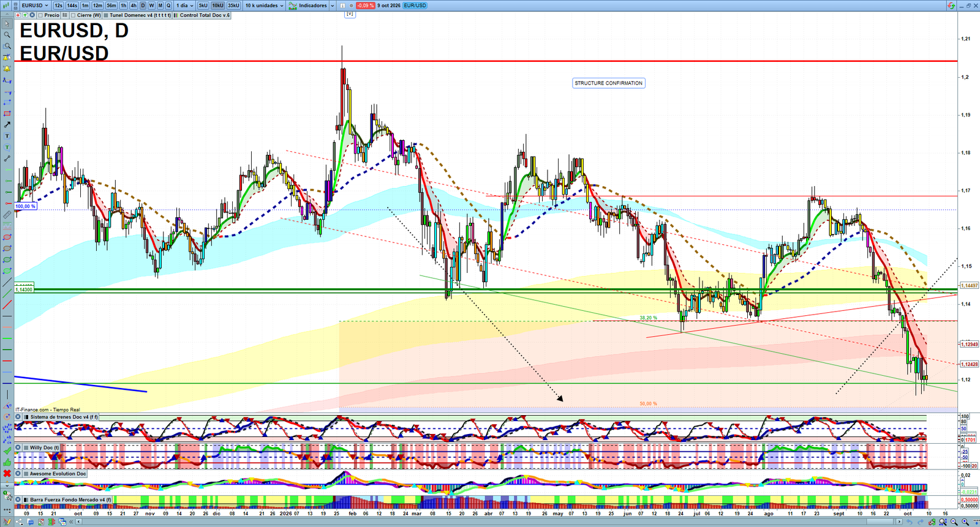
Task: Click the share icon in bottom toolbar
Action: point(19,522)
